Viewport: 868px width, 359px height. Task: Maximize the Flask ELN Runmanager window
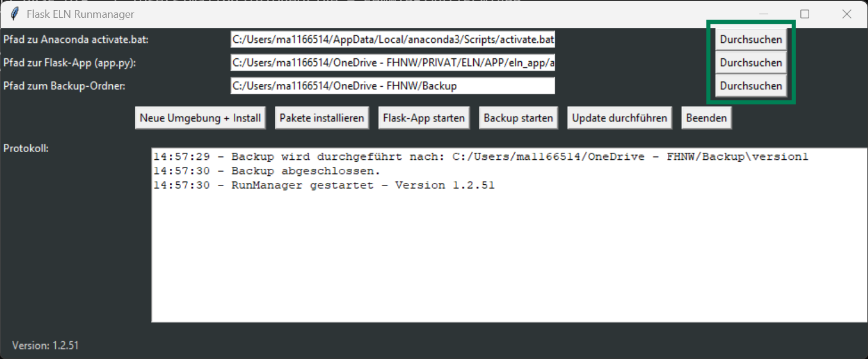(x=804, y=14)
